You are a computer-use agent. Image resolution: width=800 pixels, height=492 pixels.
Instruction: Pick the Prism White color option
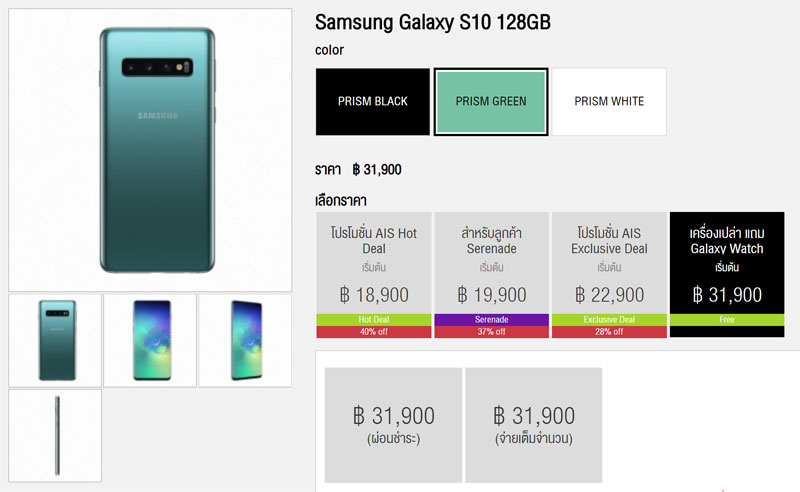tap(609, 102)
